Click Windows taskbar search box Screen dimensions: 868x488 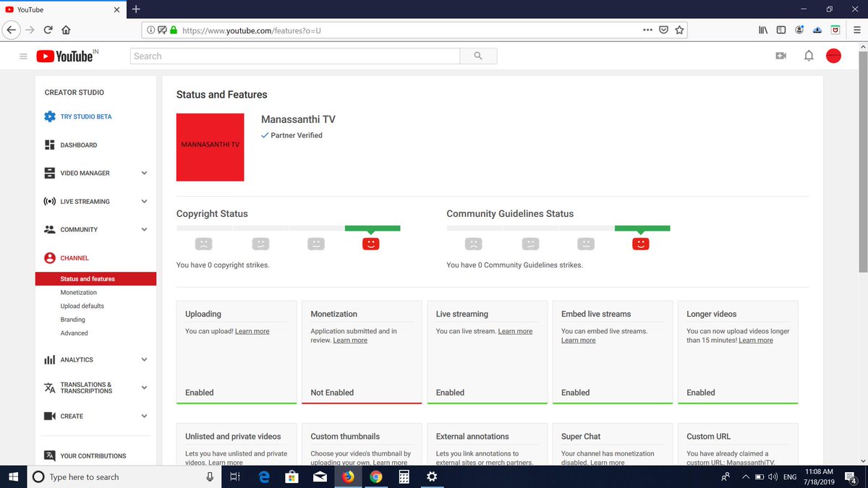click(x=124, y=477)
